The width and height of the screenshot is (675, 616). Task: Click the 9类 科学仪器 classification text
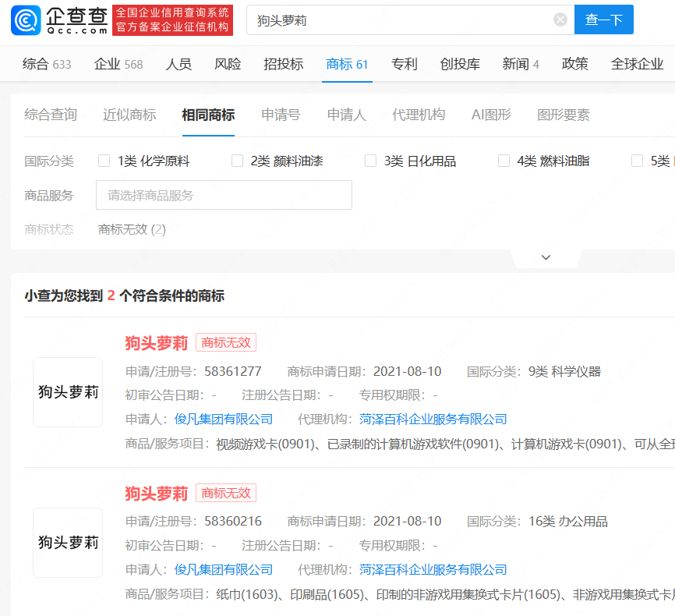(564, 371)
